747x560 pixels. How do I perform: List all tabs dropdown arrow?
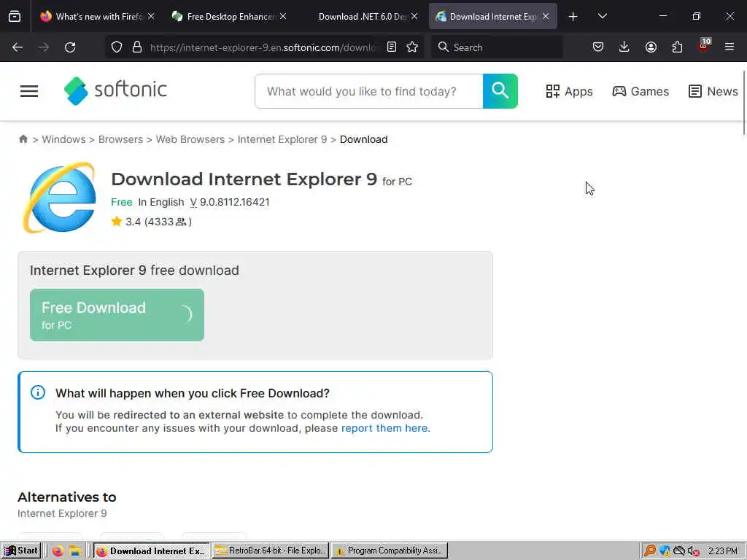[602, 17]
